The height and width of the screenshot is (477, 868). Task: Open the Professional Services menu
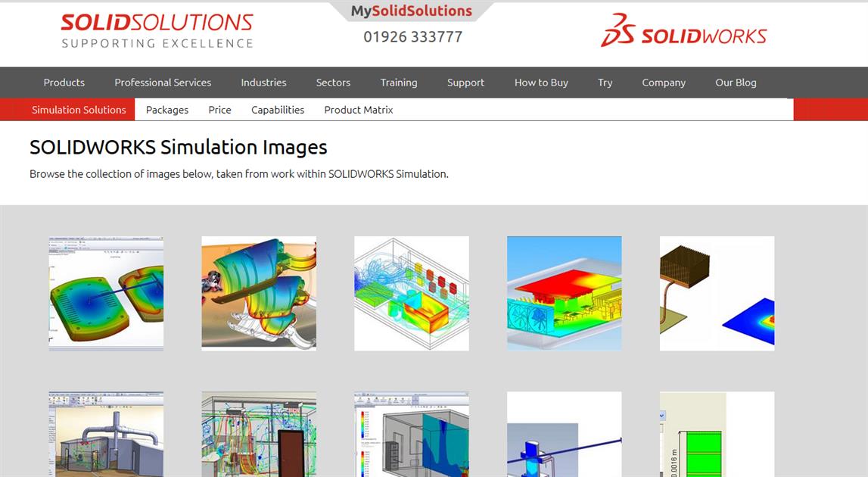tap(163, 83)
